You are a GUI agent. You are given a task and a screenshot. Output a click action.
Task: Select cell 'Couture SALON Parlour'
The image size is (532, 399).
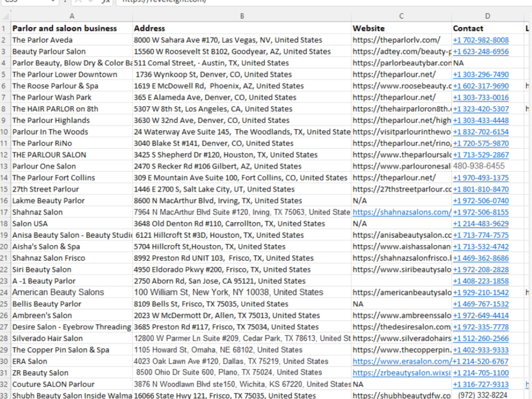pyautogui.click(x=72, y=385)
